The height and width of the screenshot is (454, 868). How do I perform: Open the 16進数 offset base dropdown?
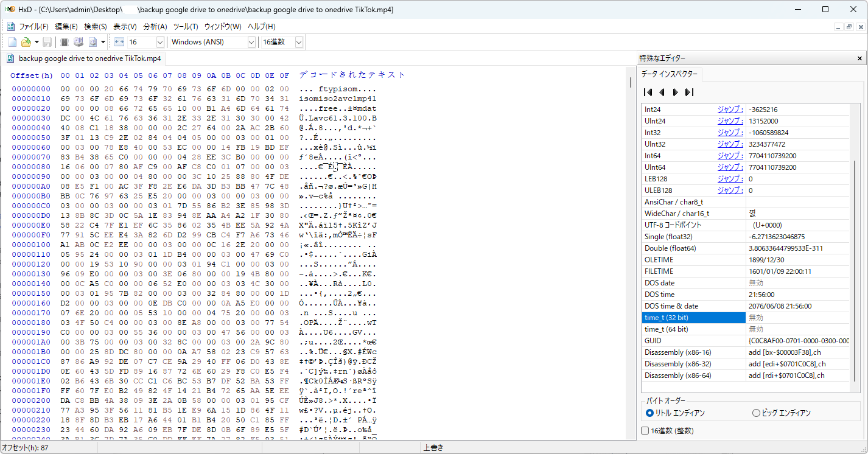coord(298,42)
